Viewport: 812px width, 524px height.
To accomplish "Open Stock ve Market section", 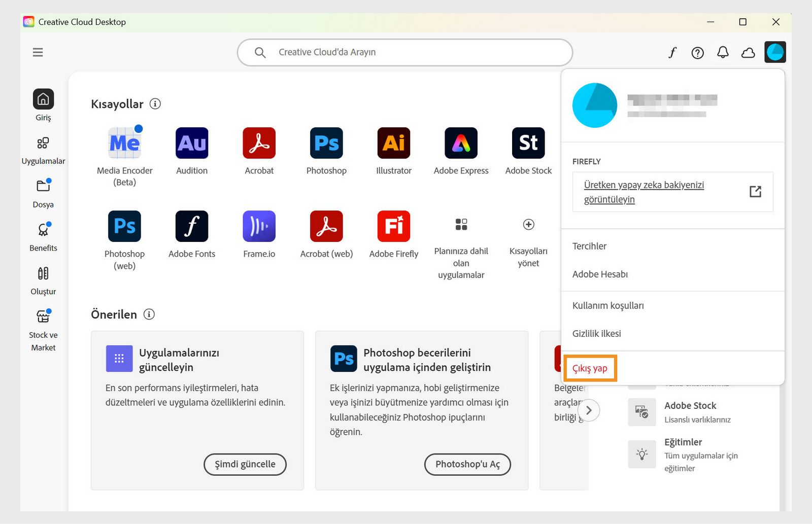I will [x=44, y=323].
